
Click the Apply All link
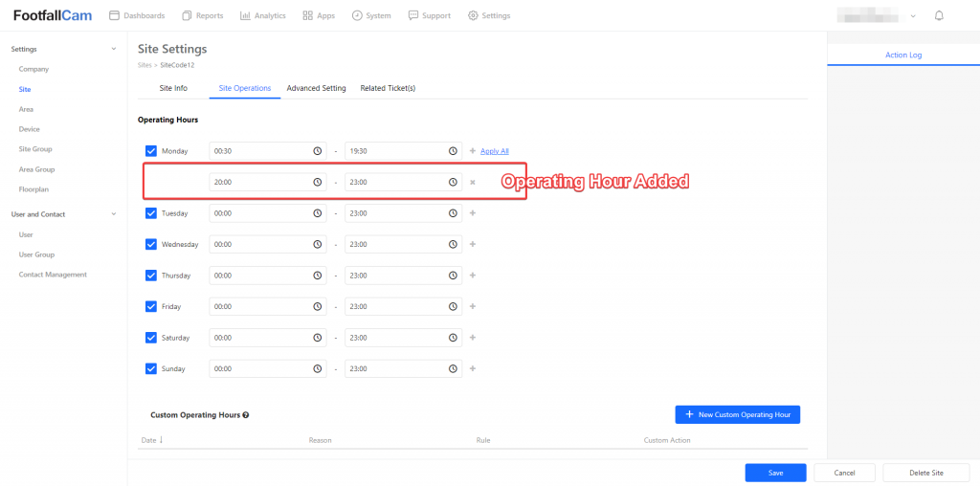494,151
